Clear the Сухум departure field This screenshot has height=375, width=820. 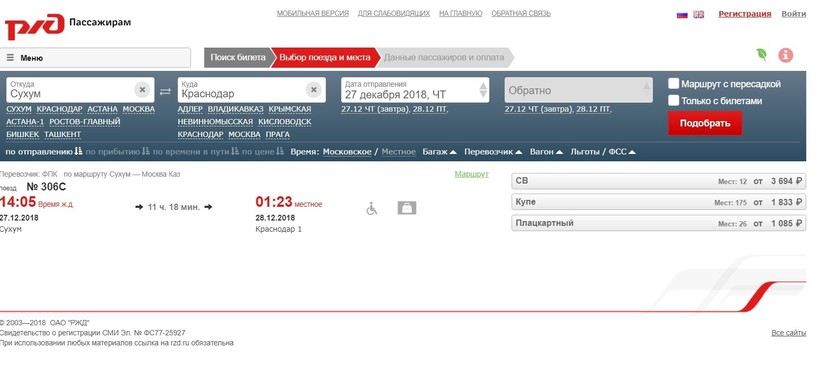(x=142, y=90)
